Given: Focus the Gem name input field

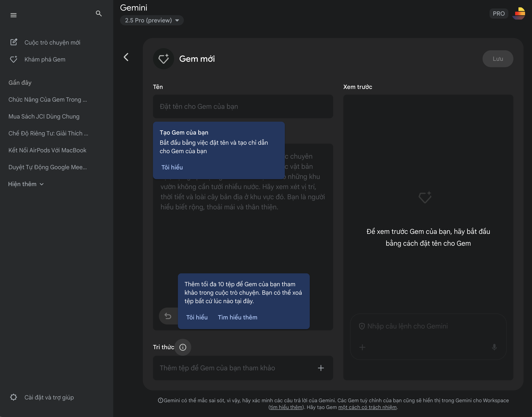Looking at the screenshot, I should tap(243, 106).
